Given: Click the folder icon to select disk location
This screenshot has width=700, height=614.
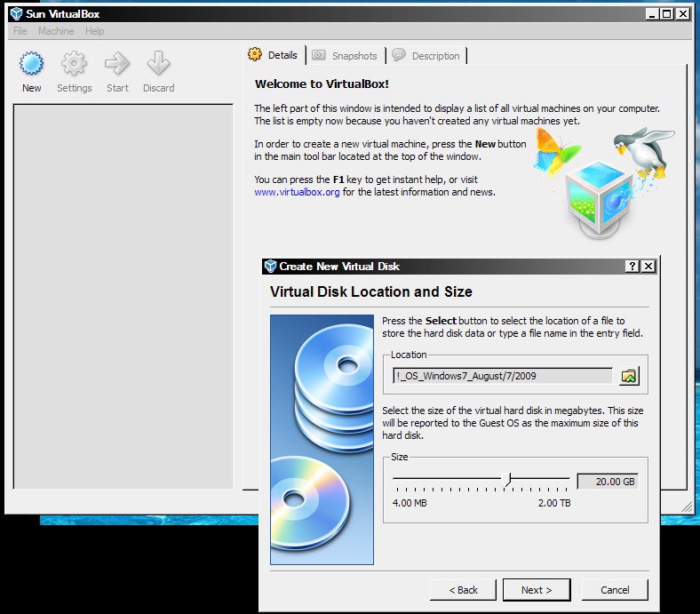Looking at the screenshot, I should pyautogui.click(x=629, y=376).
